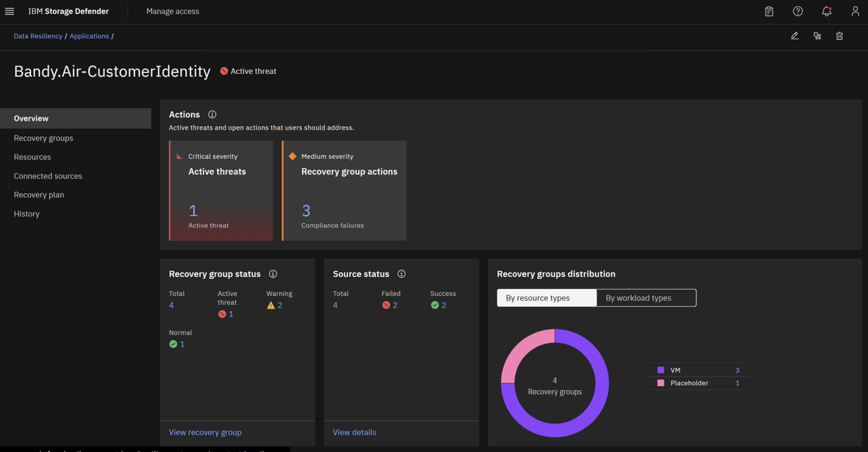Select By resource types view

547,298
